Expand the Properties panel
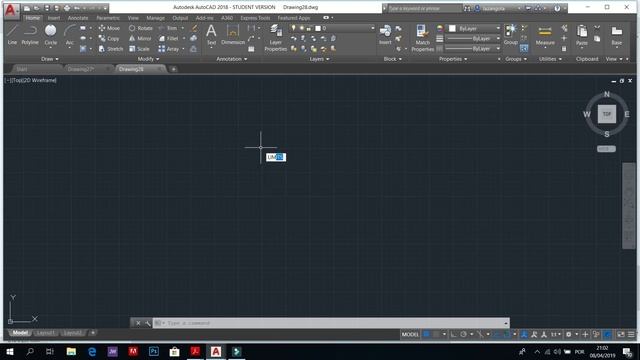640x360 pixels. coord(453,59)
